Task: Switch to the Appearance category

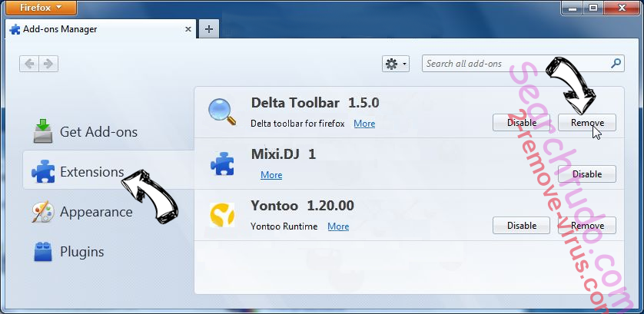Action: [96, 212]
